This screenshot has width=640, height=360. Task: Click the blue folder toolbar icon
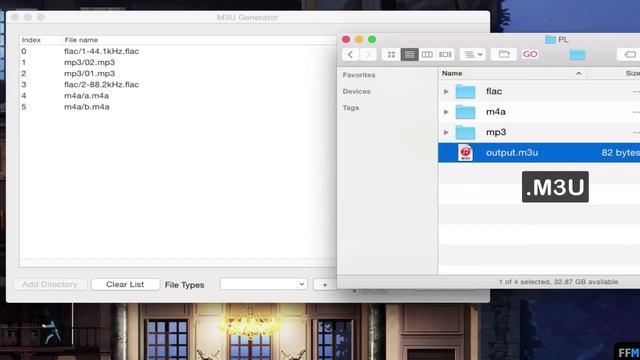[577, 55]
